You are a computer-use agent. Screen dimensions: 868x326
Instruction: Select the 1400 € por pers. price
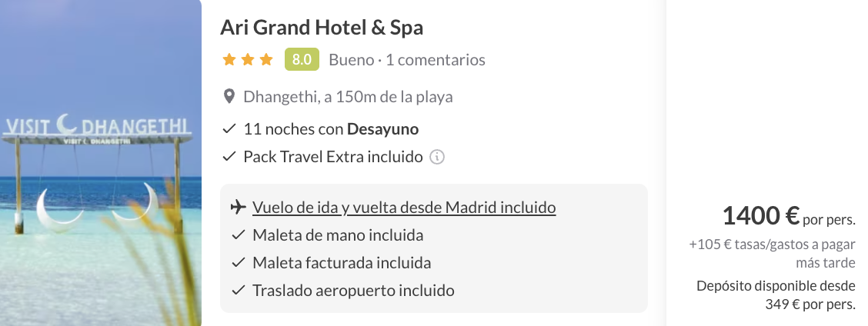788,217
